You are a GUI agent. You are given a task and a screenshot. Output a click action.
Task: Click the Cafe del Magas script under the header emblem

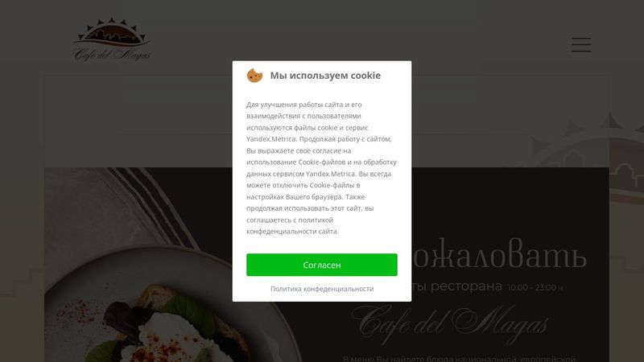pyautogui.click(x=112, y=55)
